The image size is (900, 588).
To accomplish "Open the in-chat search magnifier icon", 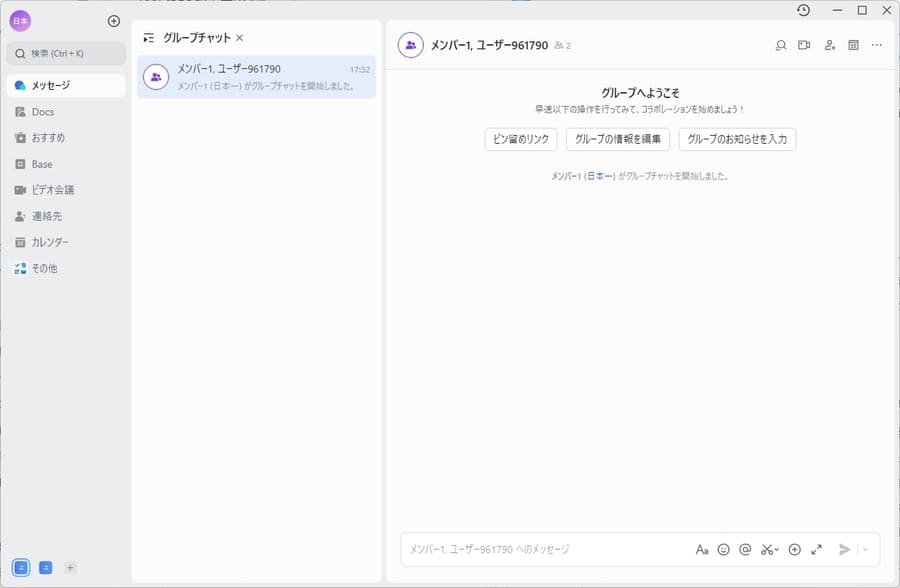I will point(780,45).
